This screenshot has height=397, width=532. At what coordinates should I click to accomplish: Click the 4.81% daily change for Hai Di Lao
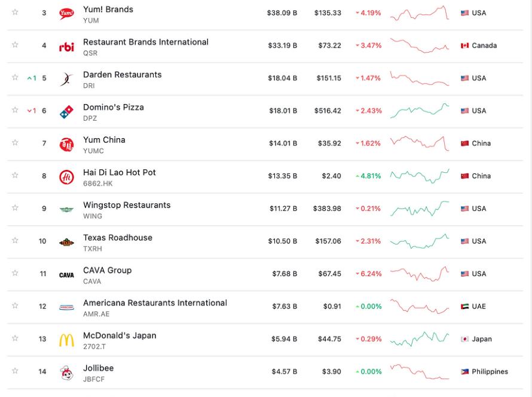[x=368, y=176]
